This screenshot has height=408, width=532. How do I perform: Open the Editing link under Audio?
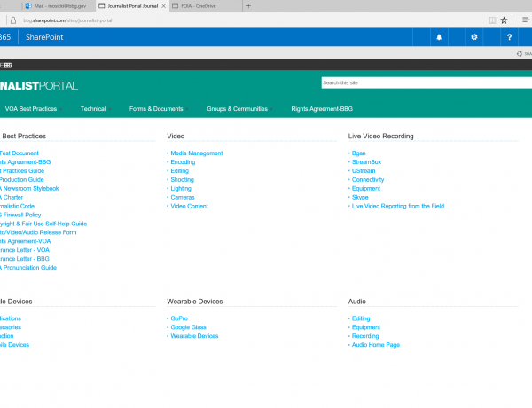pos(361,318)
